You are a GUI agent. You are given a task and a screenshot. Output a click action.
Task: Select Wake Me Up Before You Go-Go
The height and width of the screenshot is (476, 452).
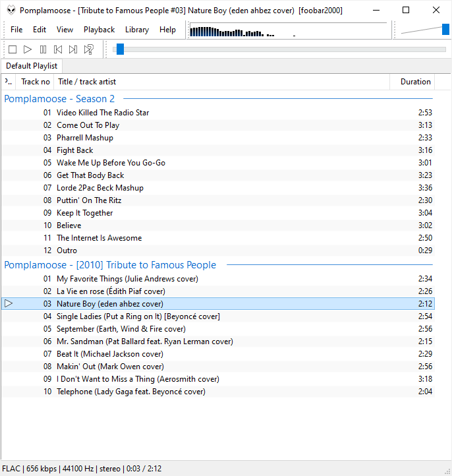click(218, 163)
